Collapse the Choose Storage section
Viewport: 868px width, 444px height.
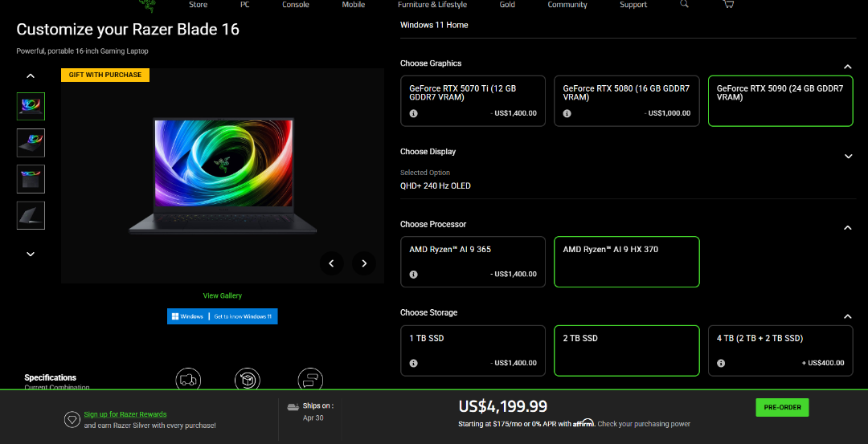click(848, 317)
